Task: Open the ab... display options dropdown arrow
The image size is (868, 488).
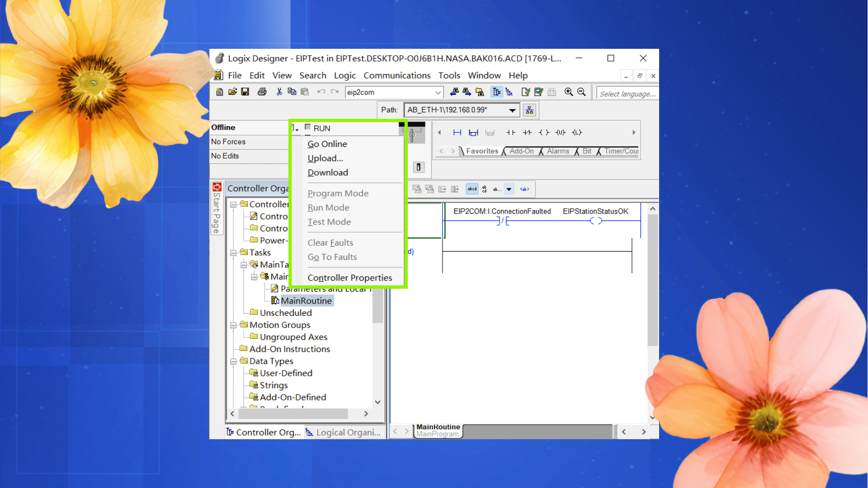Action: (x=509, y=189)
